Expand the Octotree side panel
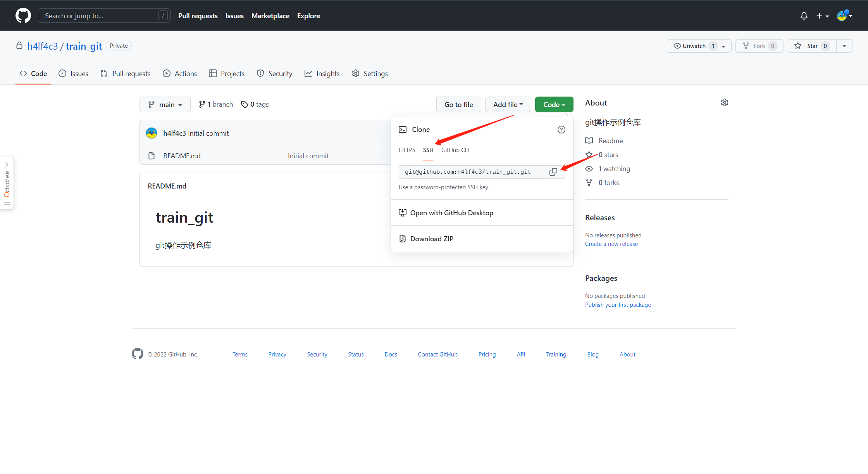Viewport: 868px width, 474px height. (x=7, y=164)
